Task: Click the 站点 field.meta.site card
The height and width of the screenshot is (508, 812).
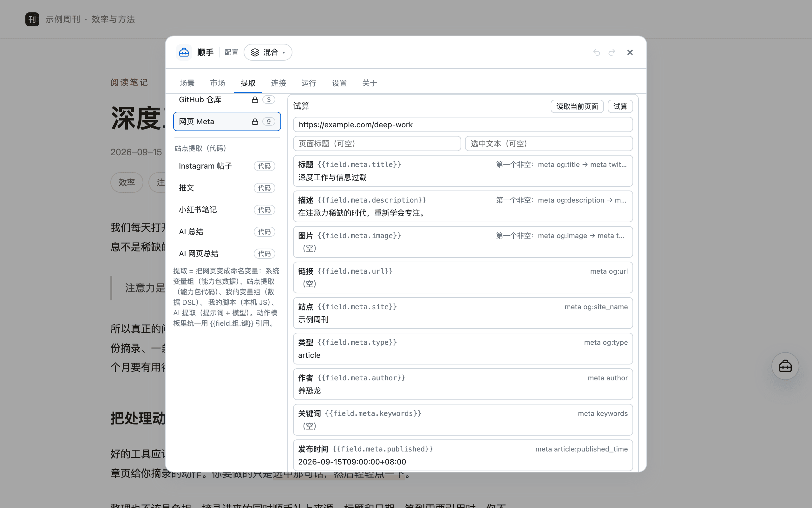Action: (463, 313)
